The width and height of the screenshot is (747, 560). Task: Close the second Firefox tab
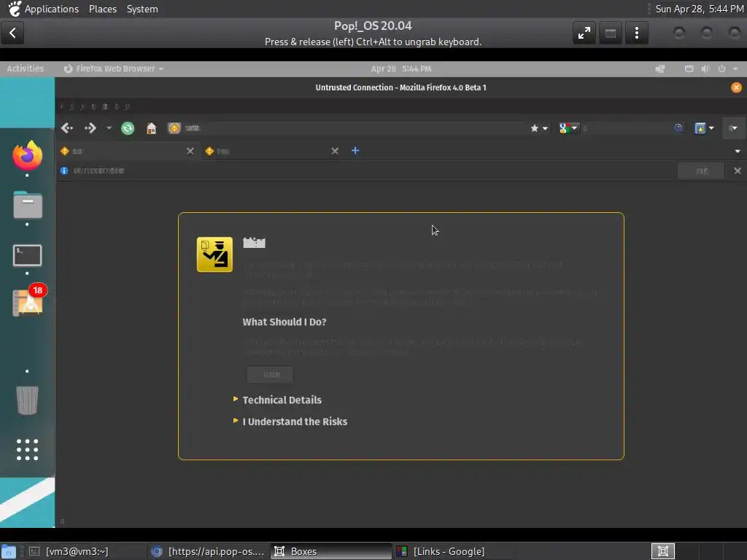click(335, 151)
